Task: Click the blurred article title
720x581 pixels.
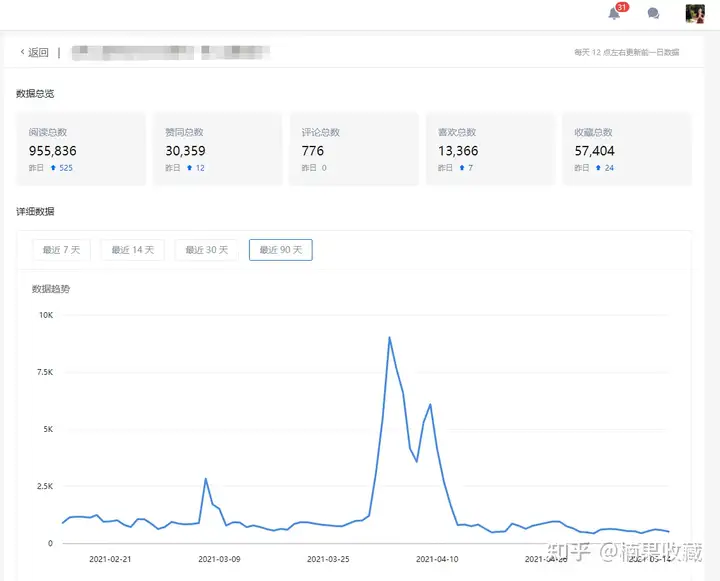Action: coord(170,52)
